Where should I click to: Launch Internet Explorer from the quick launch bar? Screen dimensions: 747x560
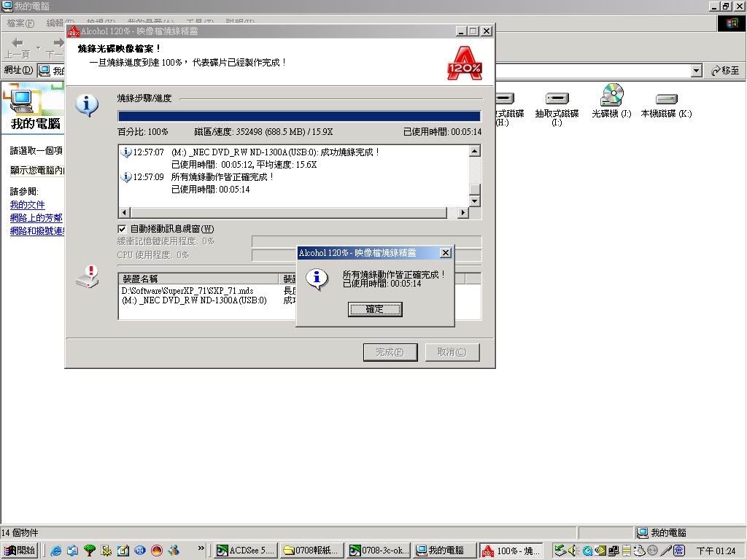(55, 551)
